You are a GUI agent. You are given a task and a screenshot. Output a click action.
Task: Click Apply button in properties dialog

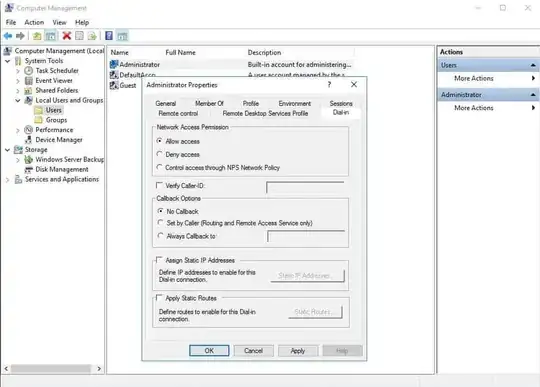[298, 351]
